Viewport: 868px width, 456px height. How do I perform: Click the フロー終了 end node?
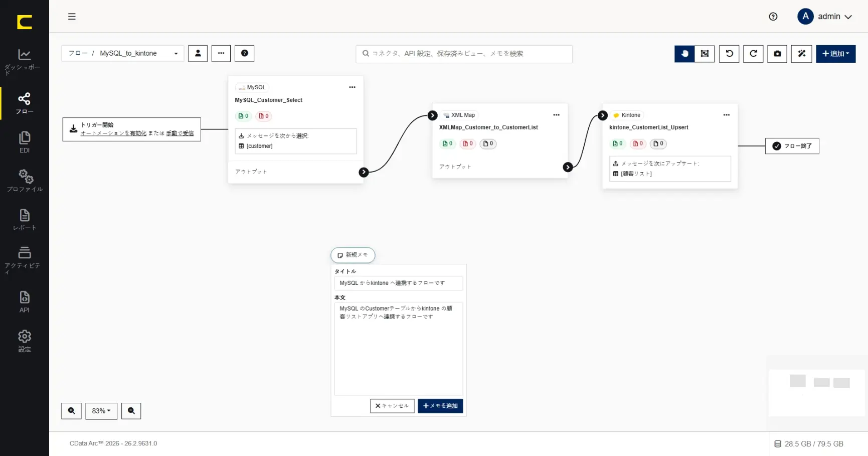(x=792, y=146)
